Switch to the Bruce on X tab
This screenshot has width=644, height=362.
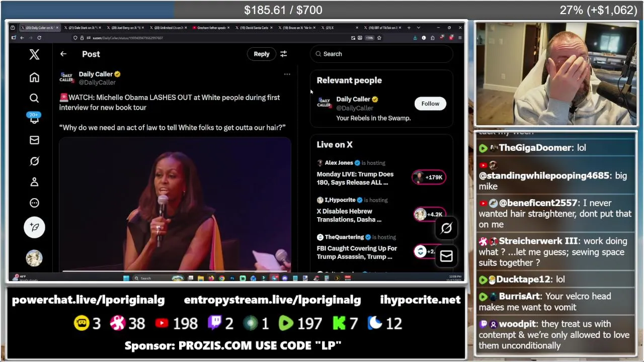[296, 28]
